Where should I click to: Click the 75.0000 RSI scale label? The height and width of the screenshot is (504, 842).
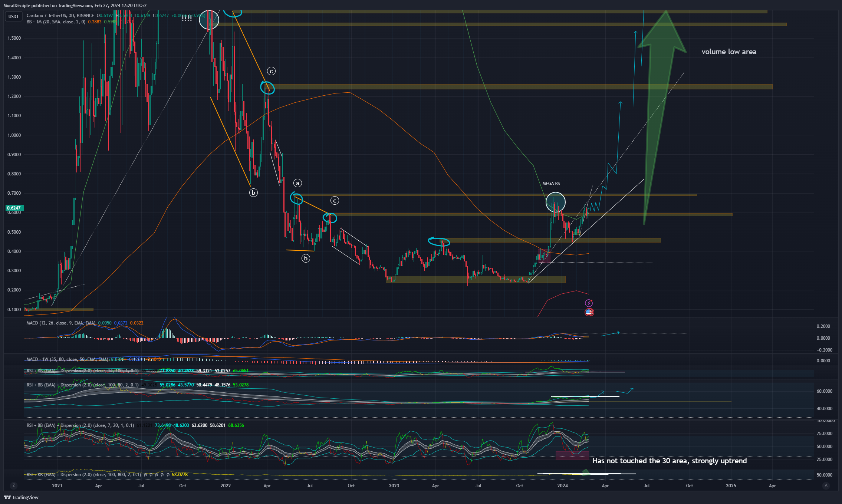[x=825, y=434]
